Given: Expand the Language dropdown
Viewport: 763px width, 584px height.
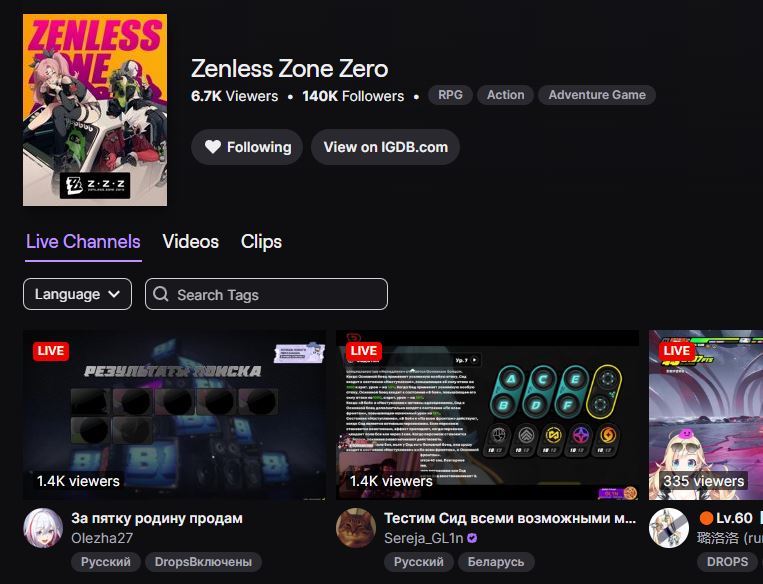Looking at the screenshot, I should click(x=77, y=294).
